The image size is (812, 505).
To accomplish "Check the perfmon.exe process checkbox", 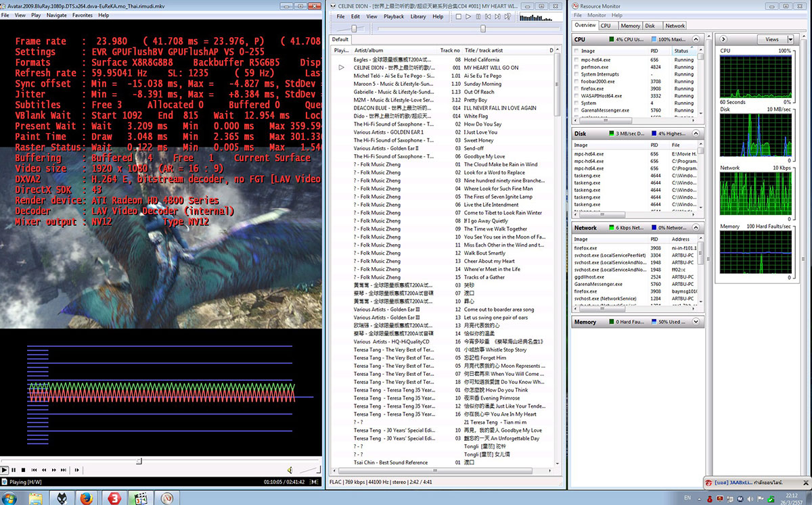I will 577,67.
